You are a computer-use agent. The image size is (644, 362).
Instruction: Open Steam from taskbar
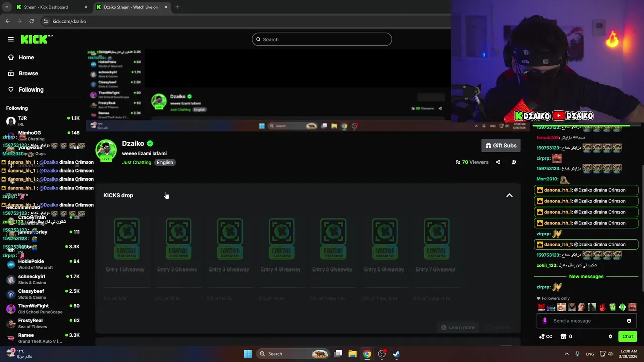[x=396, y=354]
